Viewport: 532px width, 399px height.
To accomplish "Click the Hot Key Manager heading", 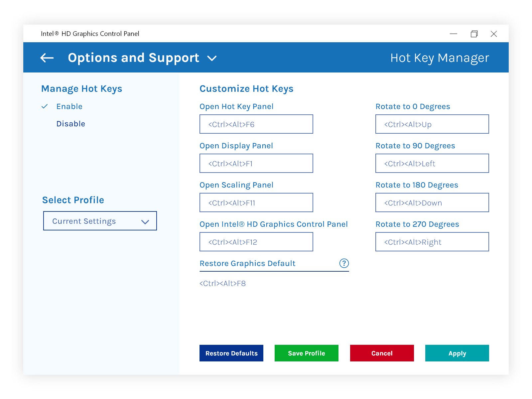I will (440, 58).
